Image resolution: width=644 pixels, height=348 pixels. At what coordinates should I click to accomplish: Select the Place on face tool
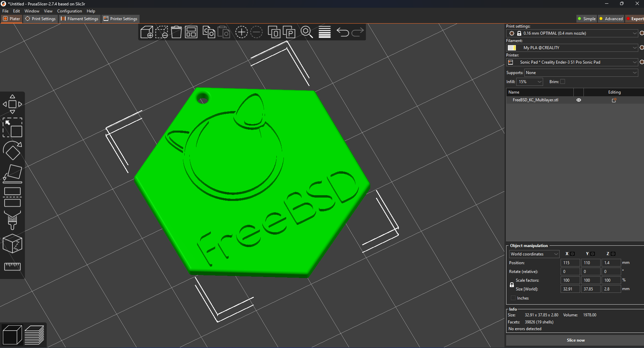tap(12, 174)
